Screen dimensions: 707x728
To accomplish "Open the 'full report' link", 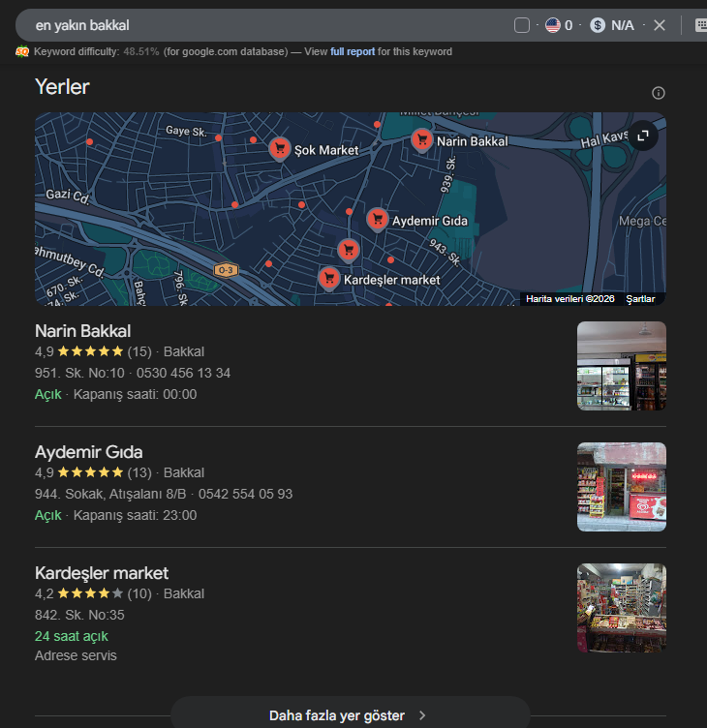I will tap(353, 51).
